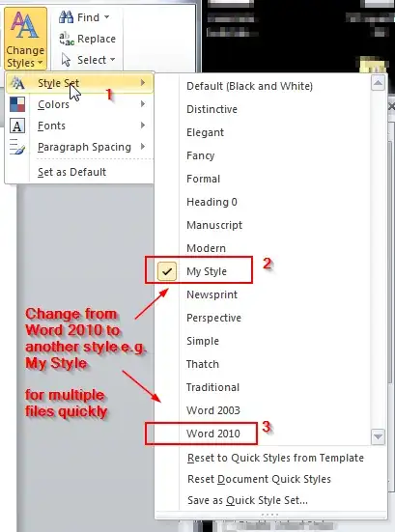Expand the Colors submenu arrow
Image resolution: width=395 pixels, height=532 pixels.
point(143,104)
